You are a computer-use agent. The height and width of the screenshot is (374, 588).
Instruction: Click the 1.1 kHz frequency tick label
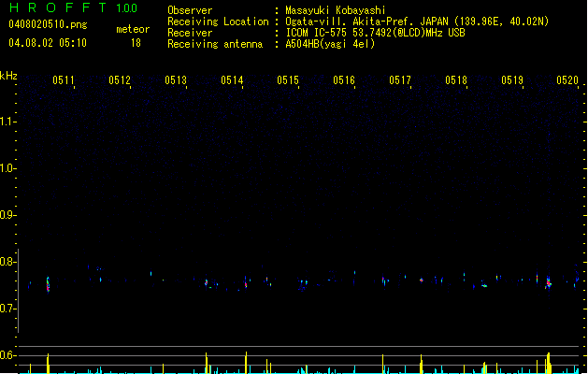click(x=7, y=122)
